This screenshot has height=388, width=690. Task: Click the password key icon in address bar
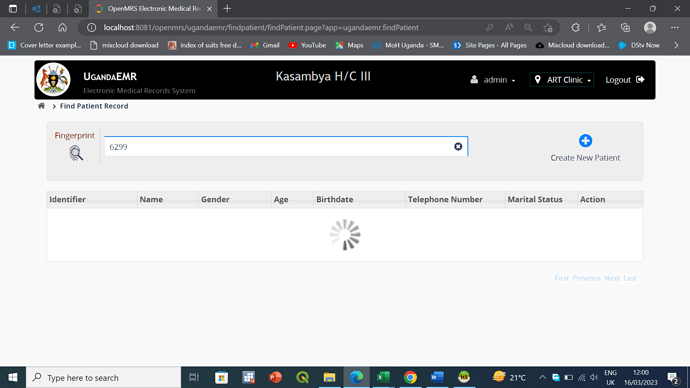coord(489,27)
